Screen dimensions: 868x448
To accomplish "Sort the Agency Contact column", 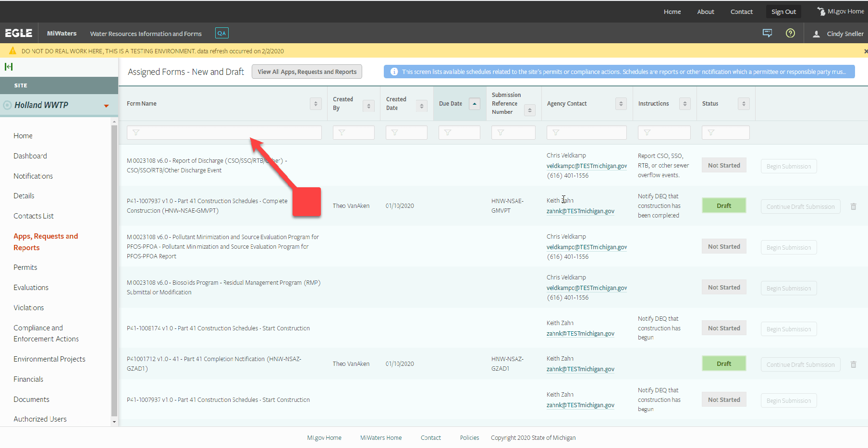I will [621, 104].
